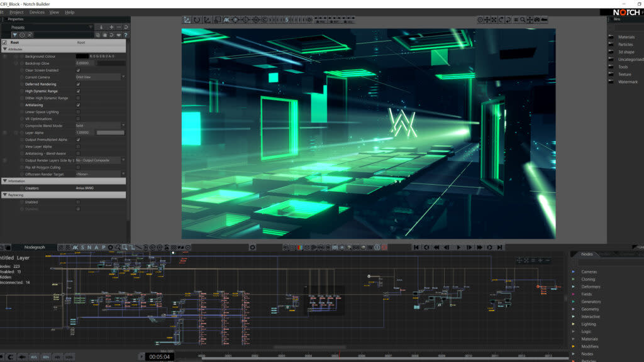This screenshot has height=362, width=644.
Task: Click the viewport zoom magnifier icon
Action: (x=523, y=19)
